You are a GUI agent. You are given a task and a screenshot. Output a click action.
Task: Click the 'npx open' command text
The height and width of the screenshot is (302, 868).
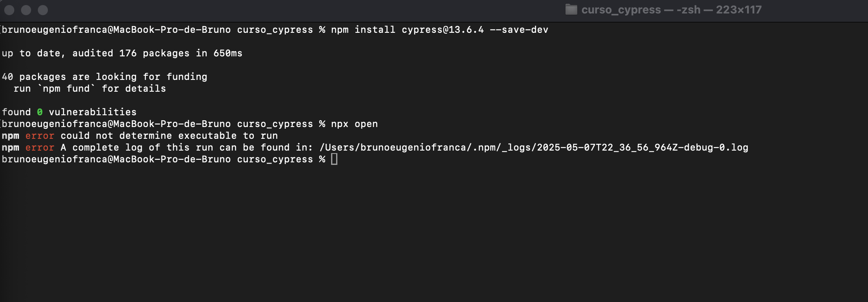pos(355,124)
